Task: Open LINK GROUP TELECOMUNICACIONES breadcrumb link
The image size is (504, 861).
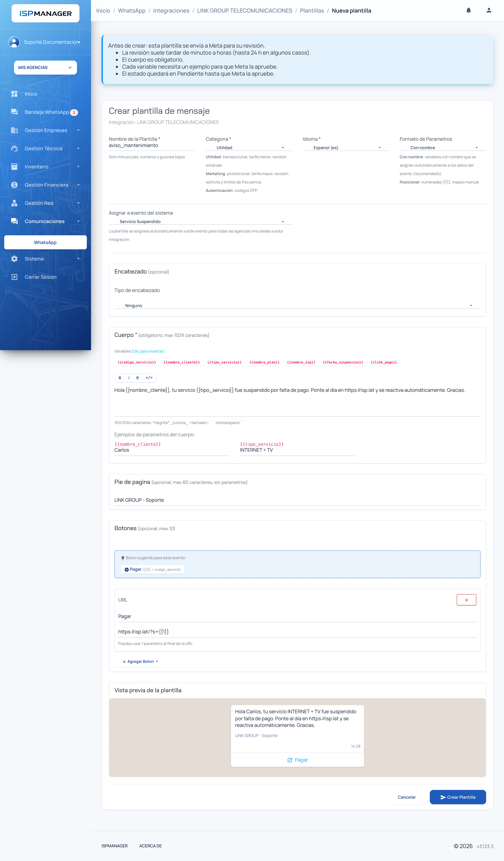Action: coord(244,11)
